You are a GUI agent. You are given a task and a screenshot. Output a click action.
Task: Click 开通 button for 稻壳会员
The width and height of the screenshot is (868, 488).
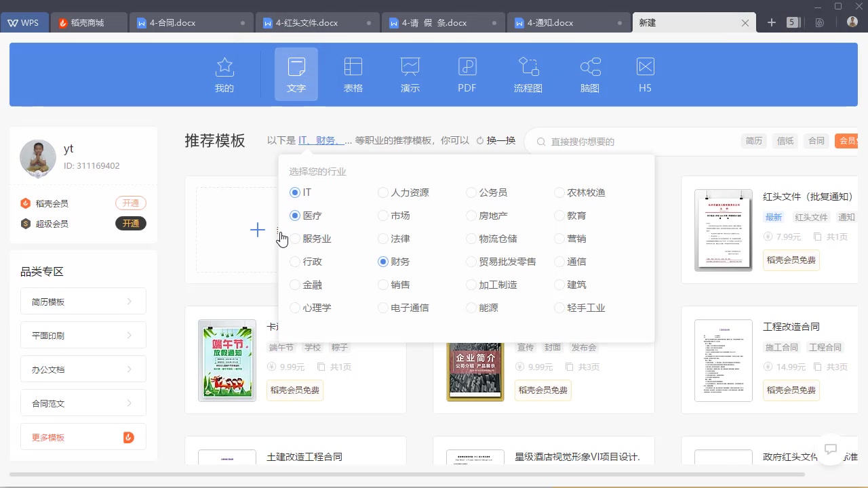131,203
